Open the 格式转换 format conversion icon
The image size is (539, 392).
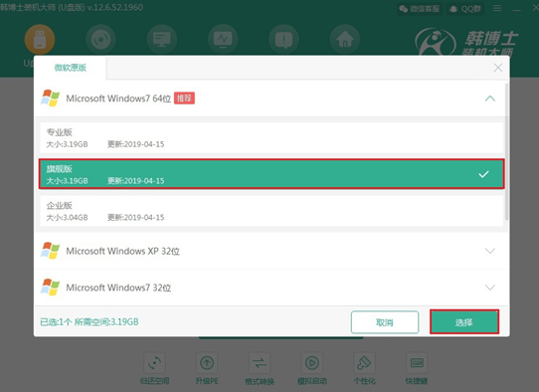pos(260,363)
